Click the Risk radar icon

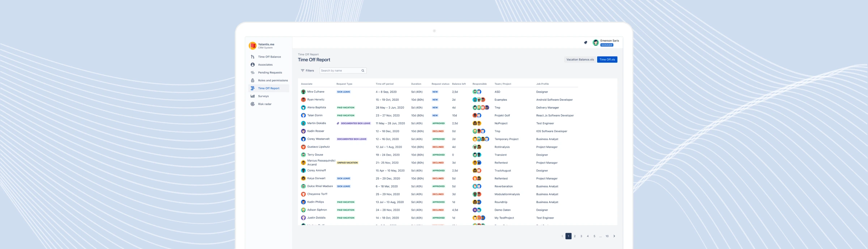pyautogui.click(x=252, y=104)
